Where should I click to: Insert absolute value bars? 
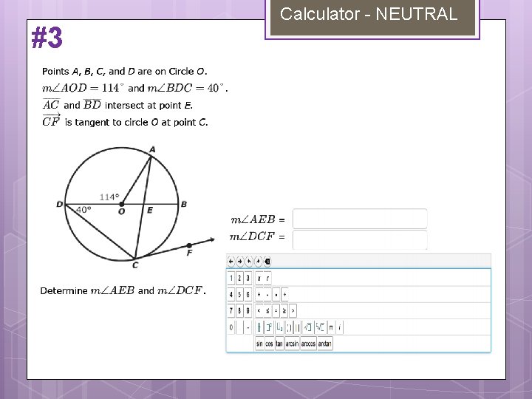pyautogui.click(x=297, y=327)
